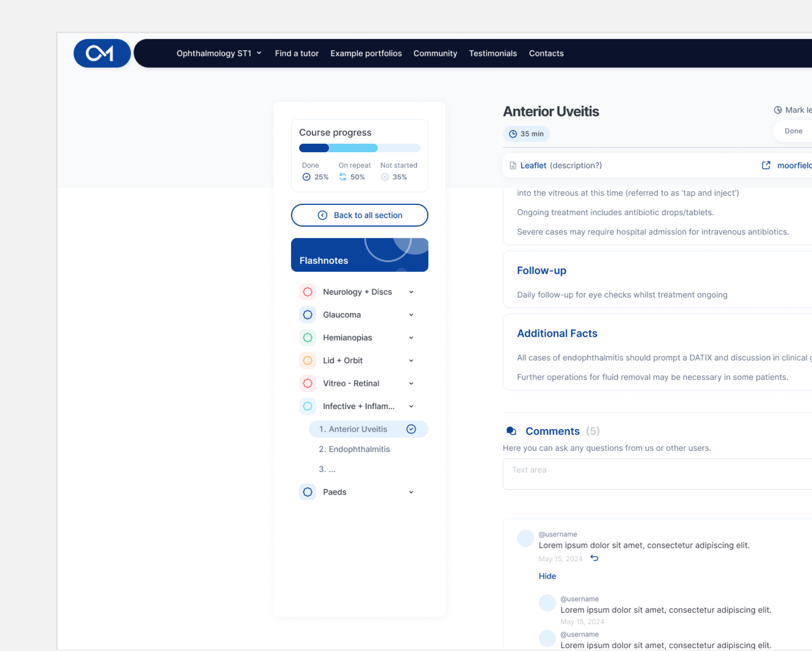Click the reply arrow under first comment

(x=594, y=558)
